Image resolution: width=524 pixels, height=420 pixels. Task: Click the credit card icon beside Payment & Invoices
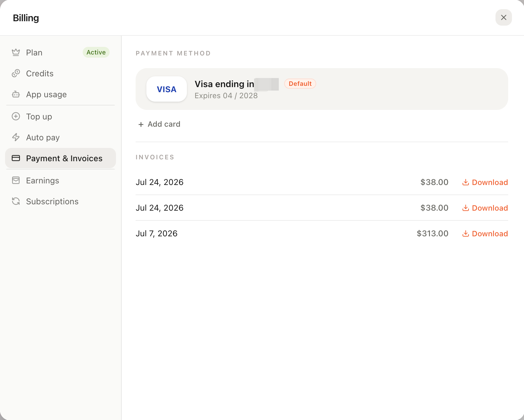coord(16,158)
